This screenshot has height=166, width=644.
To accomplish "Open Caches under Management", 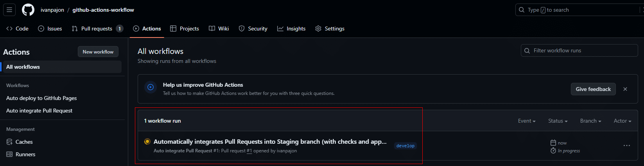I will tap(20, 142).
